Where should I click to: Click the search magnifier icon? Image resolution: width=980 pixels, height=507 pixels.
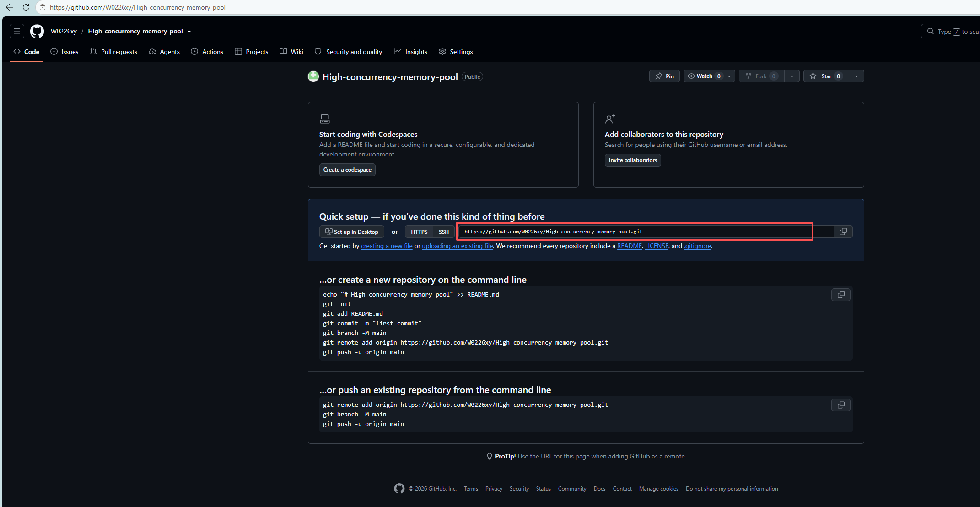[931, 31]
